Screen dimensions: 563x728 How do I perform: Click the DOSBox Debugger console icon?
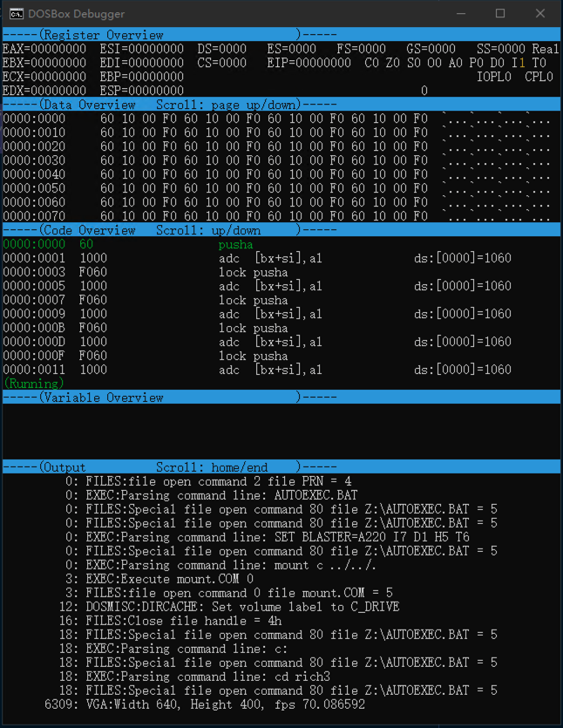click(x=17, y=13)
